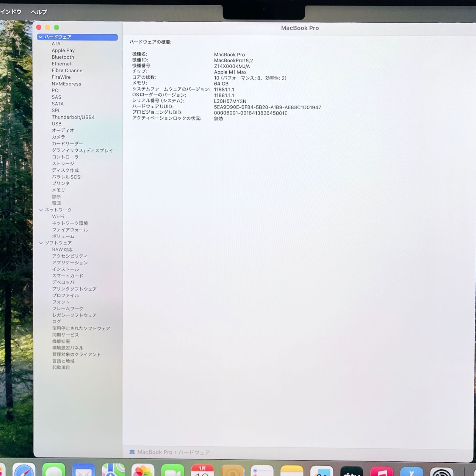Select メモリ in the sidebar list

(58, 190)
